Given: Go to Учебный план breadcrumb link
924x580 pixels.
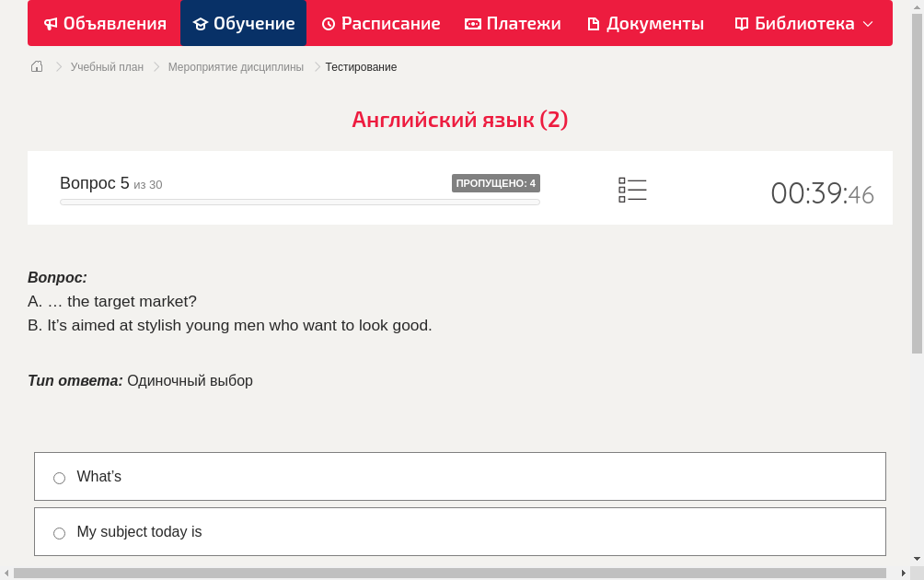Looking at the screenshot, I should coord(107,67).
